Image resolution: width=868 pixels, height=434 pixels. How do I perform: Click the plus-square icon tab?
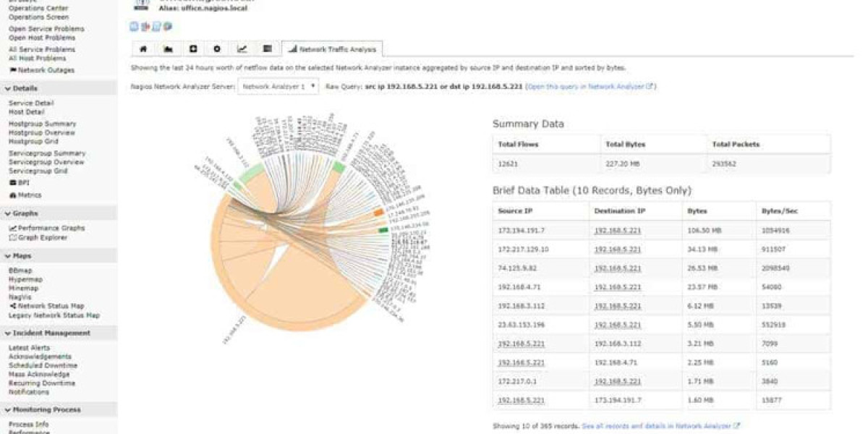click(192, 49)
